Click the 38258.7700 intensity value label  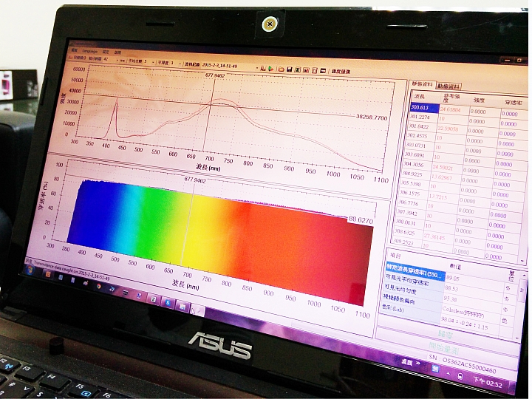click(372, 117)
